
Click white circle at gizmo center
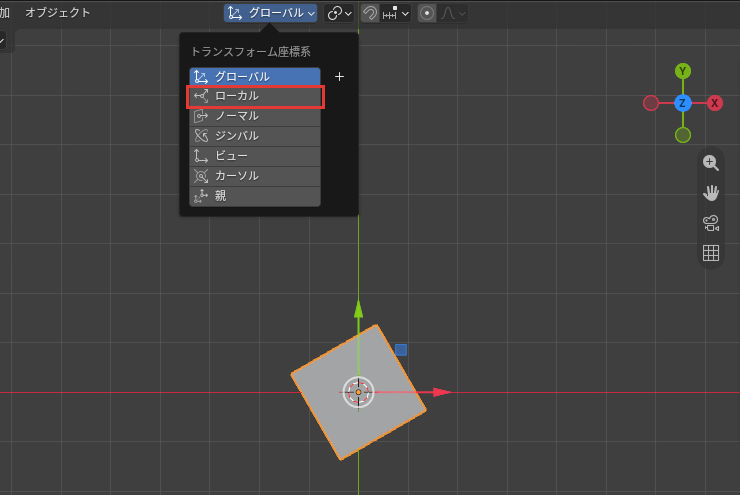pyautogui.click(x=358, y=392)
